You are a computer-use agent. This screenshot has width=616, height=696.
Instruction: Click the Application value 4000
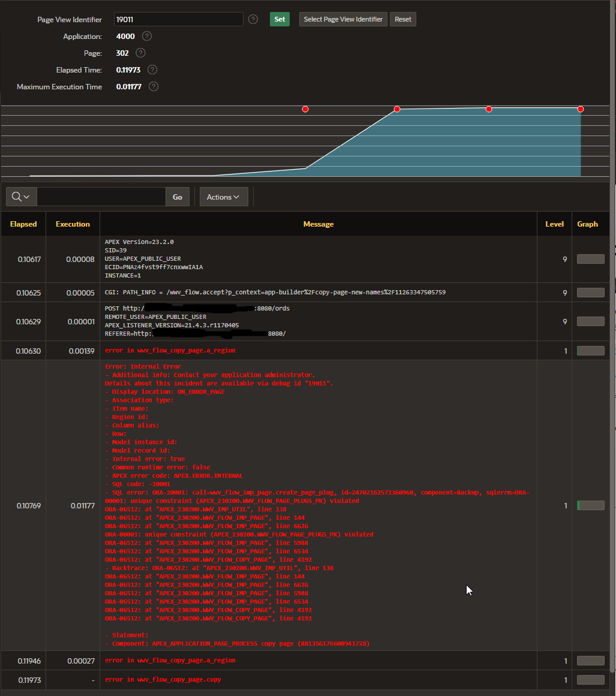pos(125,37)
